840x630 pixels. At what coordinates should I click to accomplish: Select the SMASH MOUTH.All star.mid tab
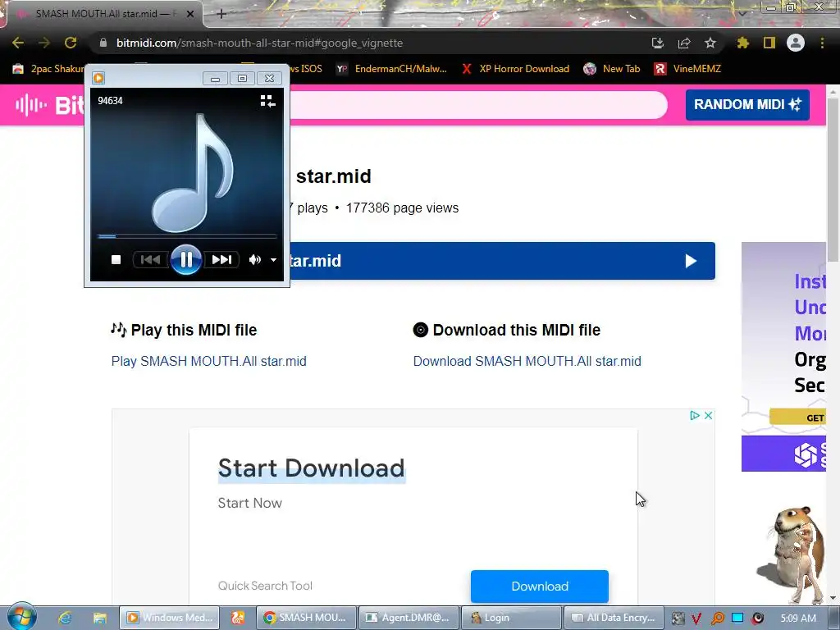tap(102, 14)
